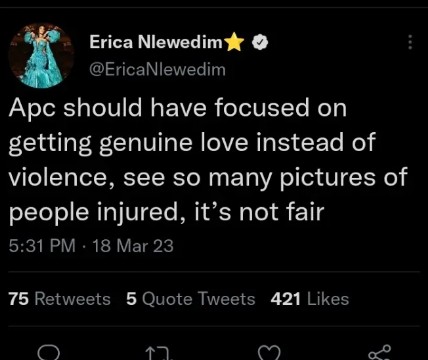428x360 pixels.
Task: View the 5 Quote Tweets list
Action: [191, 299]
